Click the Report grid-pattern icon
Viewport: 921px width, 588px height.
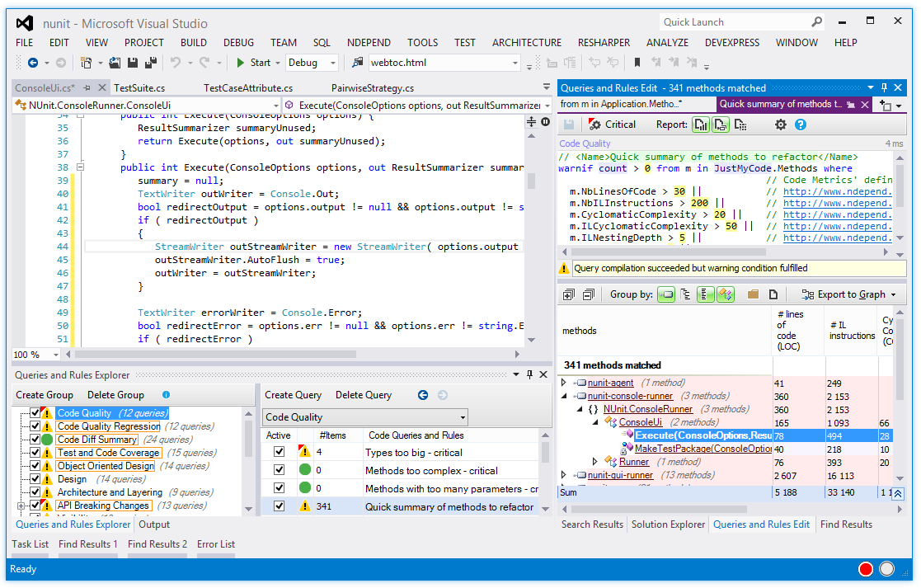pos(740,125)
